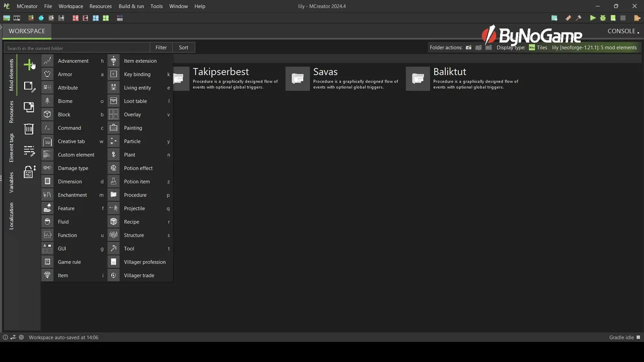
Task: Choose Armor from the new element list
Action: click(x=74, y=74)
